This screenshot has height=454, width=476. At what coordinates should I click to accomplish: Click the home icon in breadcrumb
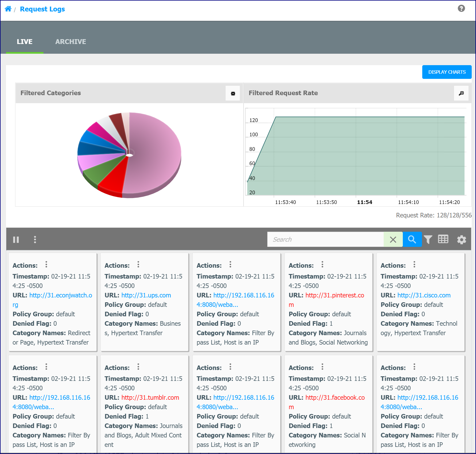point(8,9)
